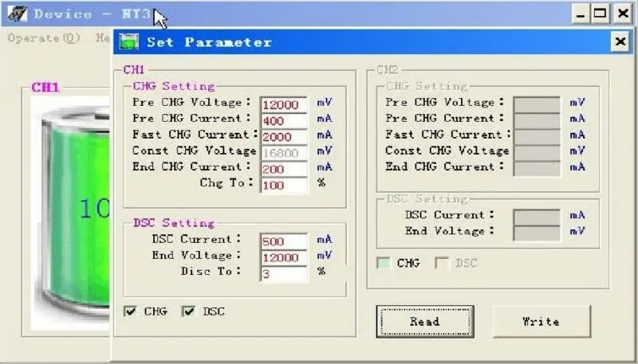Image resolution: width=638 pixels, height=364 pixels.
Task: Click CH1 End CHG Current field 200
Action: (x=284, y=169)
